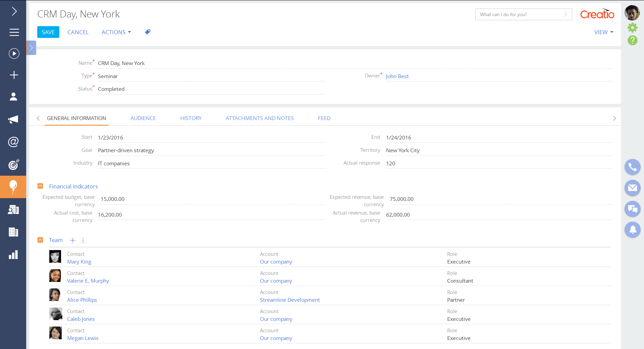Screen dimensions: 644x349
Task: Collapse the Team section
Action: (40, 240)
